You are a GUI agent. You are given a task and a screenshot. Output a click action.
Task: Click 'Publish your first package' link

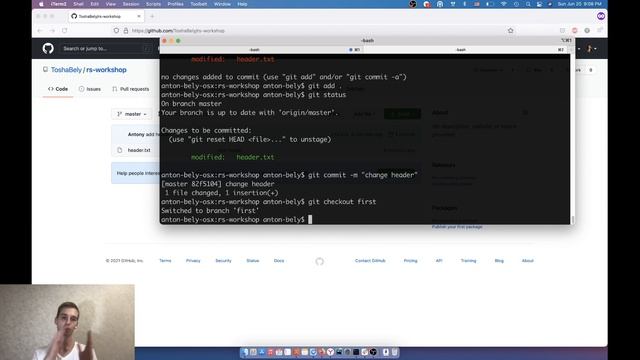pos(457,227)
